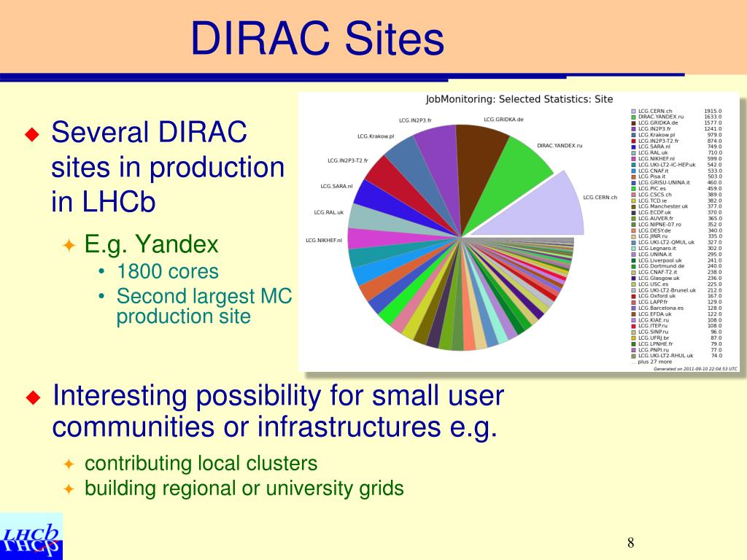Screen dimensions: 747x560
Task: Click legend entry 'LCG.Glasgow.uk'
Action: (659, 278)
